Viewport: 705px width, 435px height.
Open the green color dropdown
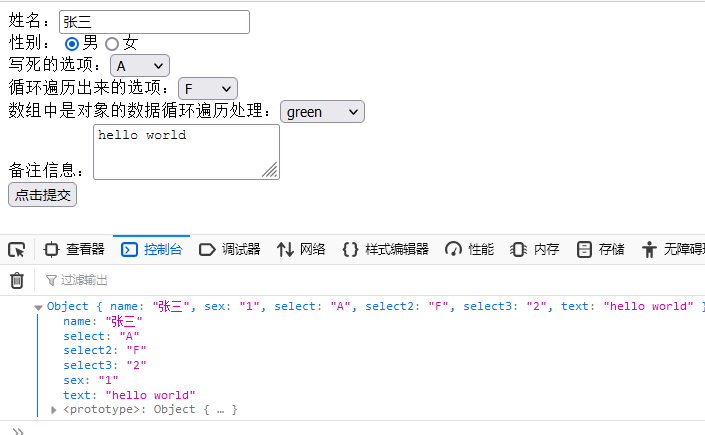click(x=322, y=112)
